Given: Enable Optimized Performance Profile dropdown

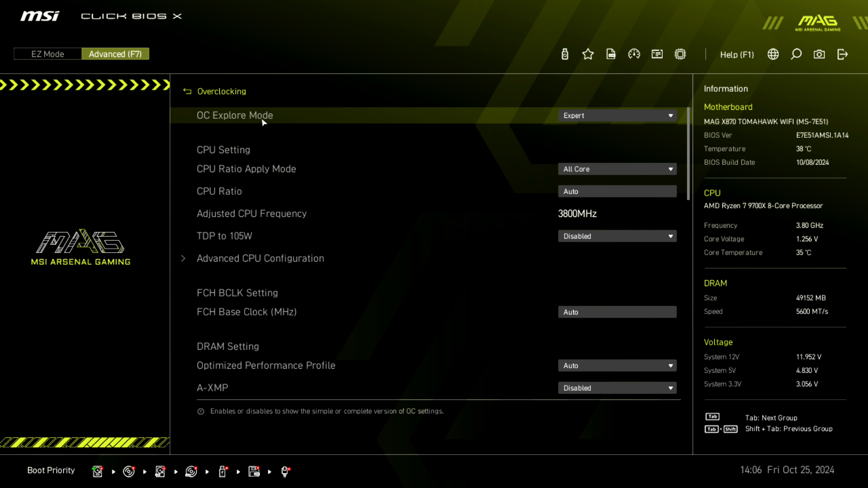Looking at the screenshot, I should [618, 366].
